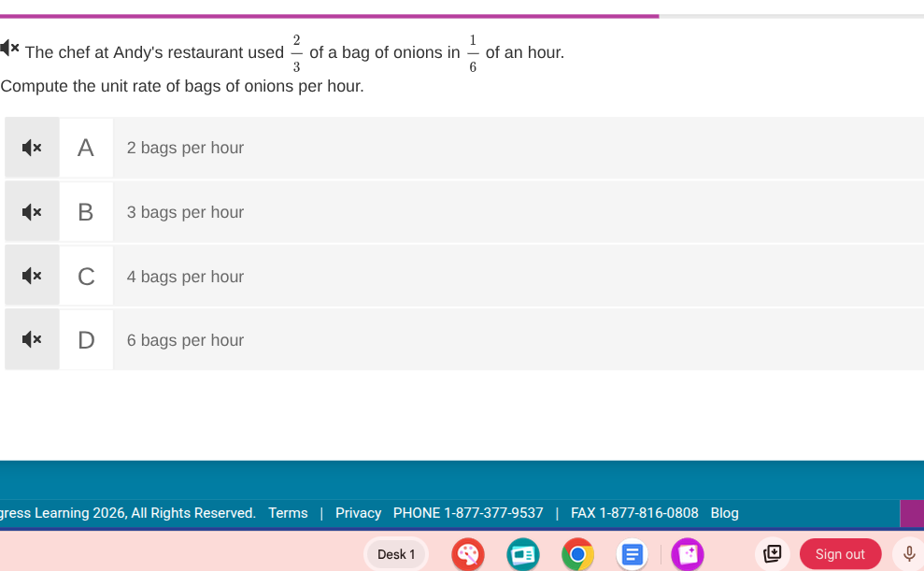Open the paint palette app in the shelf
The width and height of the screenshot is (924, 571).
[468, 554]
